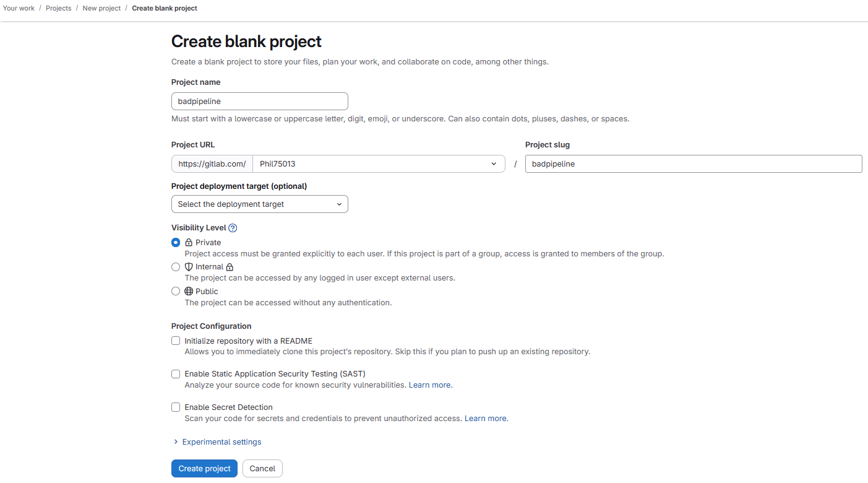Select the Public visibility radio button

176,291
